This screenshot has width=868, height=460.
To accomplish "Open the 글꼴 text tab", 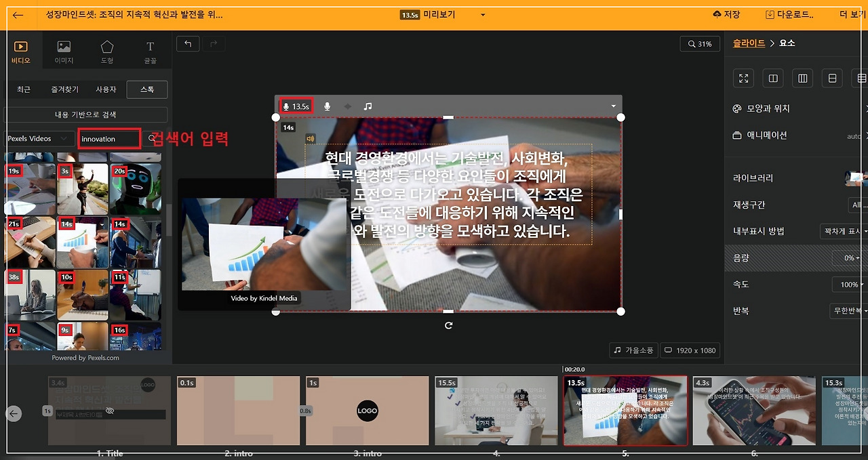I will pyautogui.click(x=150, y=52).
